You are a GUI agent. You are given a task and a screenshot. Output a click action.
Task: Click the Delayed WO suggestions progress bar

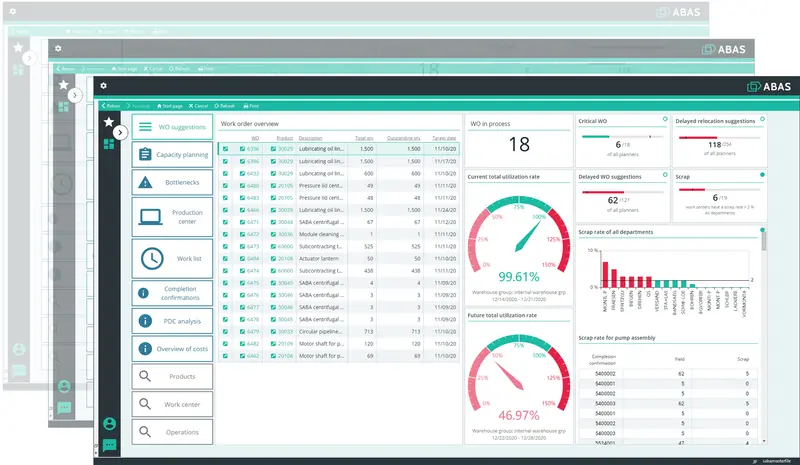point(622,192)
